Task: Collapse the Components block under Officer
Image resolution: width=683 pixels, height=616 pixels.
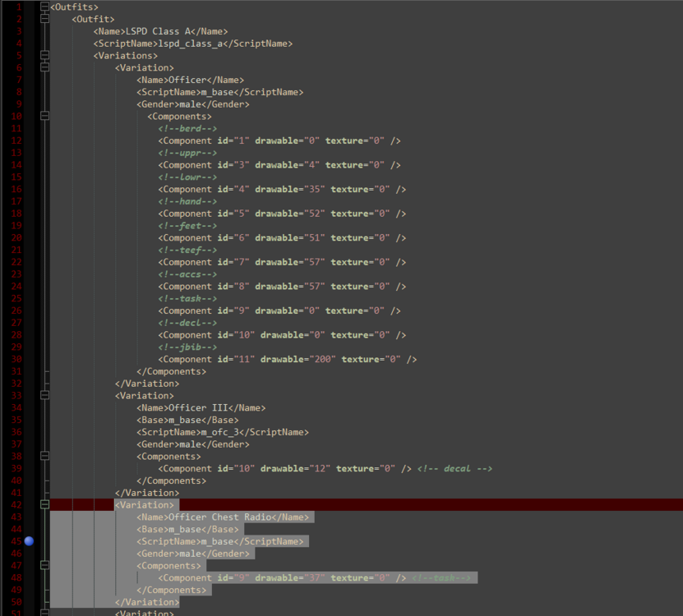Action: (x=45, y=116)
